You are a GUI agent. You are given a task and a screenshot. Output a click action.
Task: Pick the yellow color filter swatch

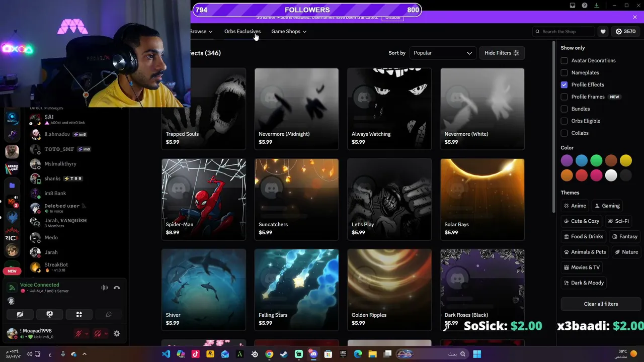(625, 160)
